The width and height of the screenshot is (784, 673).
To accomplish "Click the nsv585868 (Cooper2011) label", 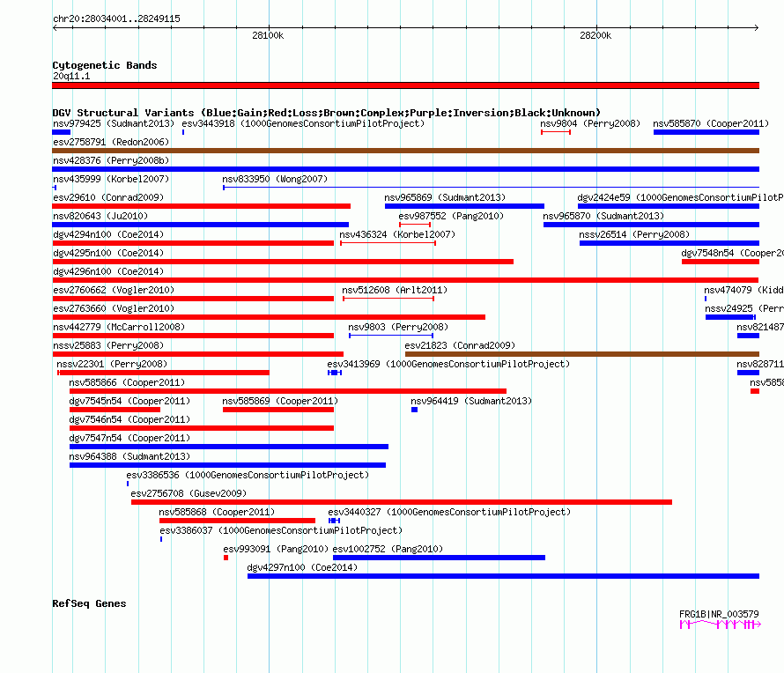I will pyautogui.click(x=217, y=512).
